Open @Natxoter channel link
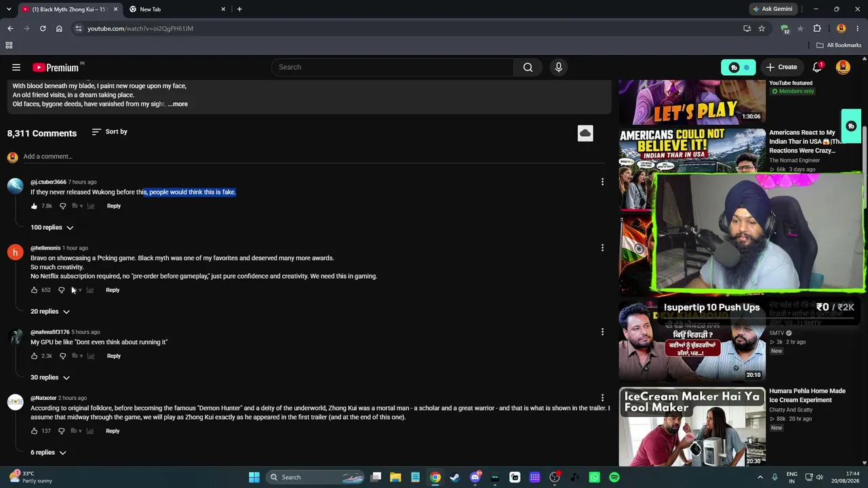 (x=43, y=398)
